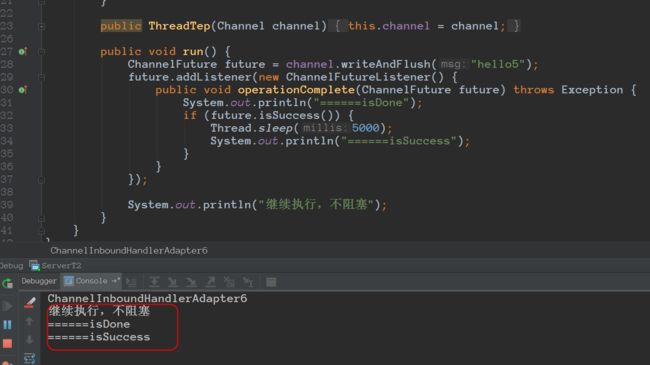Click the Rerun ServerT2 debug icon
Screen dimensions: 650x365
7,283
